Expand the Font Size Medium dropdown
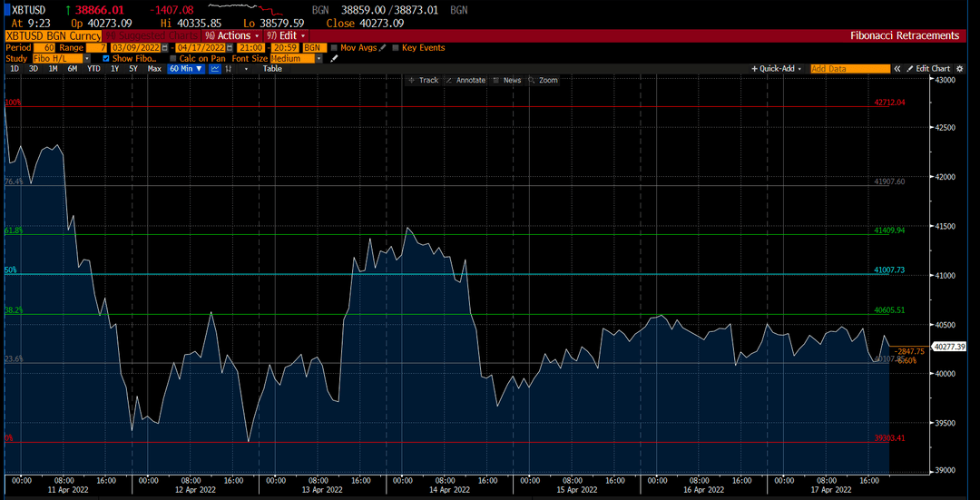This screenshot has width=980, height=500. 296,58
